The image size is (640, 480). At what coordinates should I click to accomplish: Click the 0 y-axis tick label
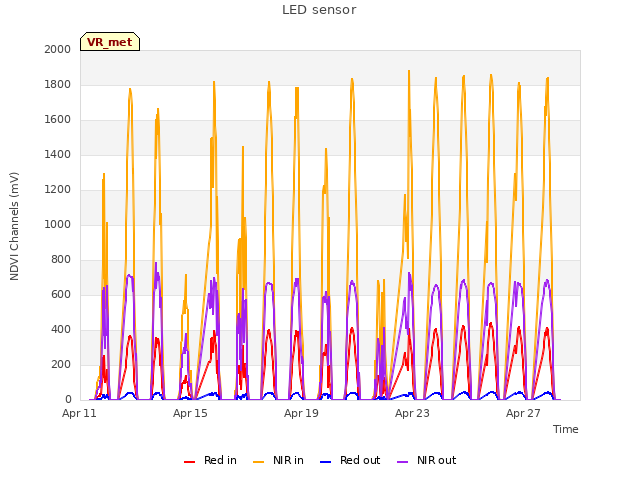pos(68,400)
